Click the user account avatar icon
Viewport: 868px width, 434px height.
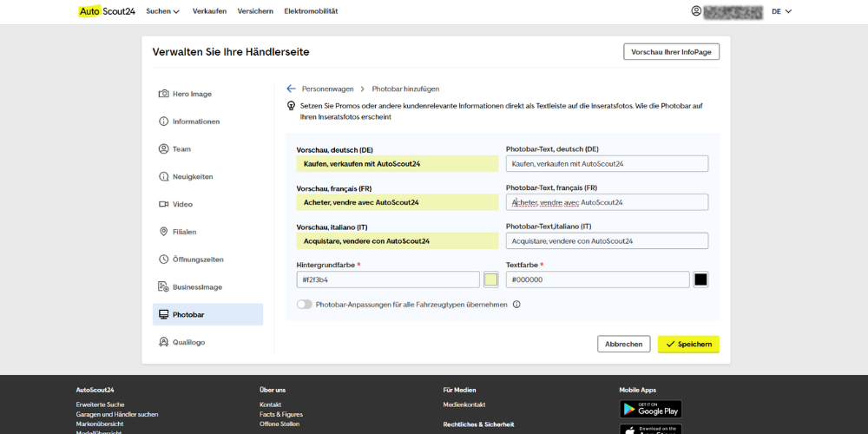coord(696,11)
